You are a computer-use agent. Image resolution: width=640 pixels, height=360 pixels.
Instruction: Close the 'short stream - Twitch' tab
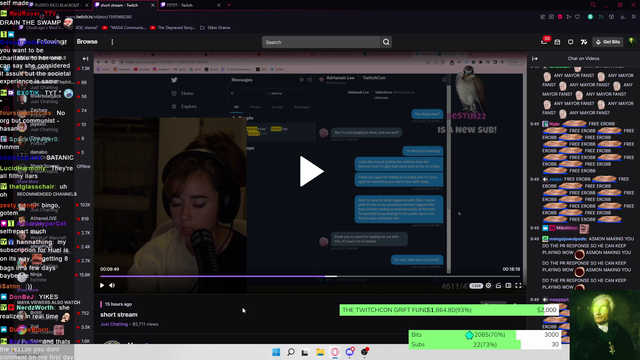pos(153,5)
